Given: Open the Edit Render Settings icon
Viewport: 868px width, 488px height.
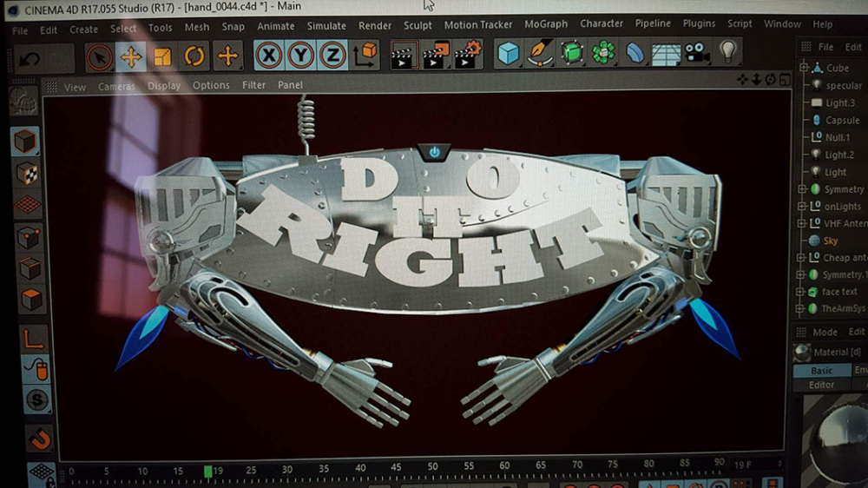Looking at the screenshot, I should [x=468, y=55].
